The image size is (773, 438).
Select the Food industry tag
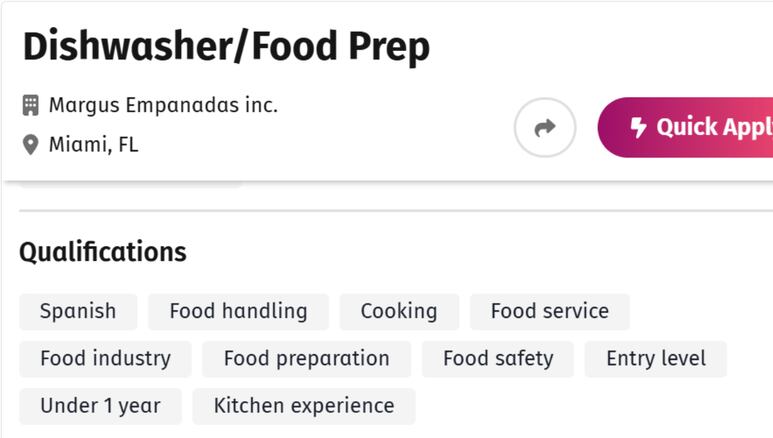105,359
